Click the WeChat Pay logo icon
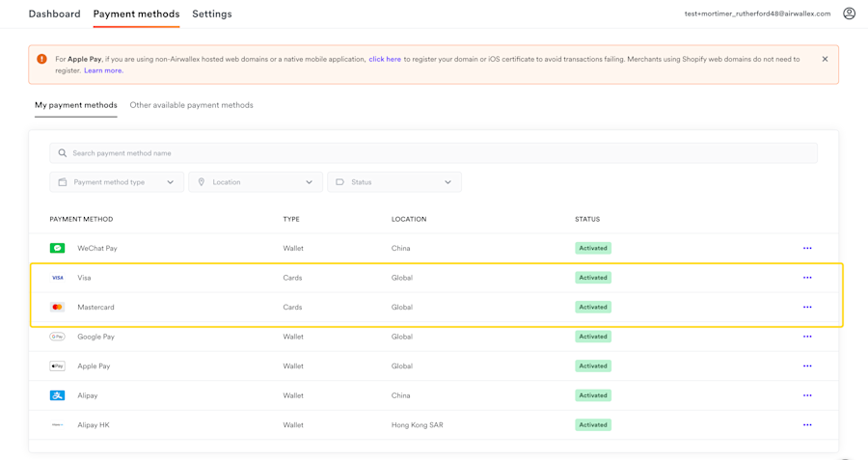Screen dimensions: 868x460 [58, 248]
